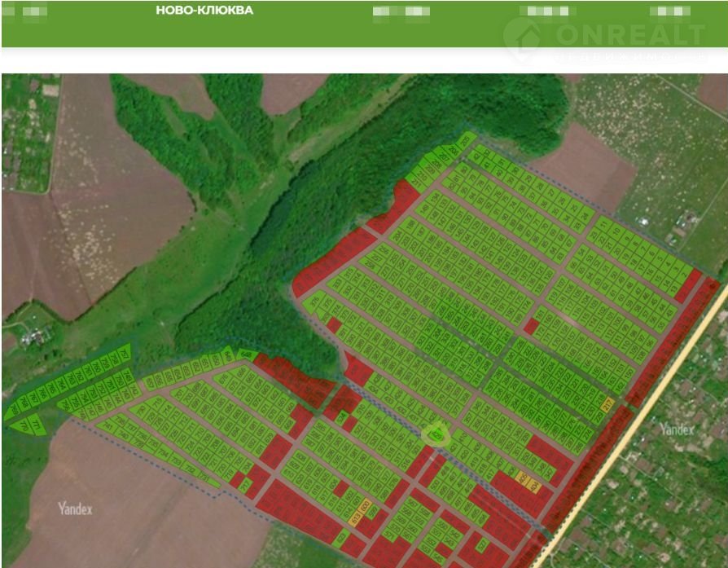
Task: Click plot 757 in the western cluster
Action: [x=125, y=353]
